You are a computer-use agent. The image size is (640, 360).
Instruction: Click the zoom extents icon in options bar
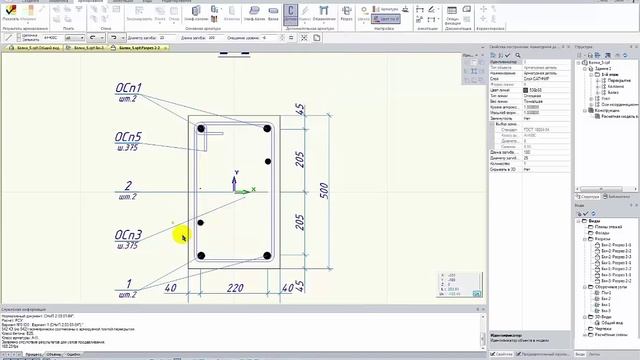click(304, 38)
